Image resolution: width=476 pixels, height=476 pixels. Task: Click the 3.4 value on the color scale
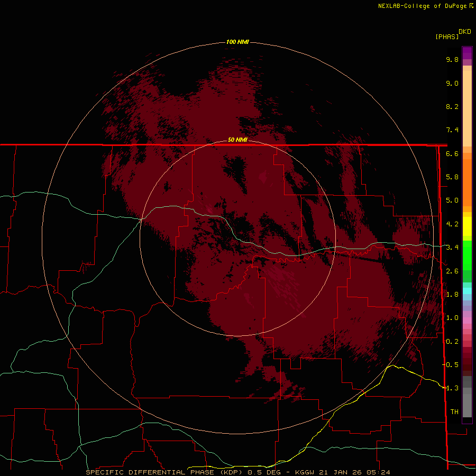click(x=452, y=248)
